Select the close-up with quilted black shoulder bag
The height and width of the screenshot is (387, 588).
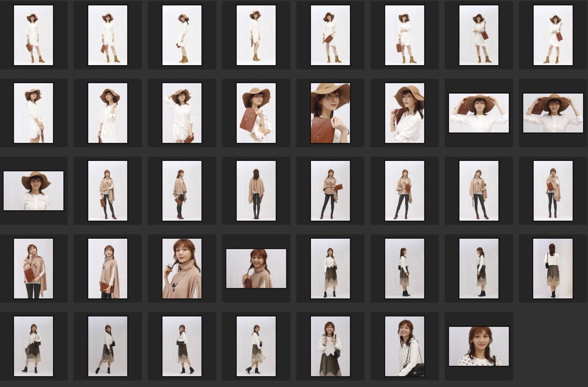(404, 346)
